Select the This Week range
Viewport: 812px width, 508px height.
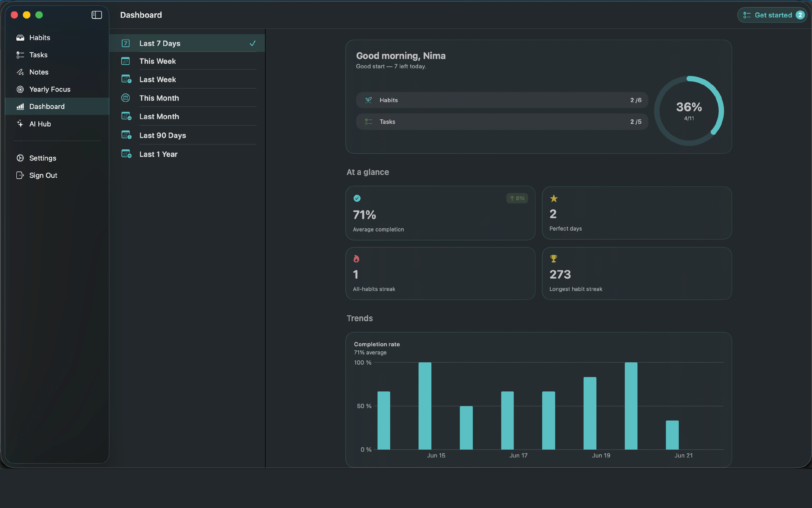pyautogui.click(x=187, y=61)
